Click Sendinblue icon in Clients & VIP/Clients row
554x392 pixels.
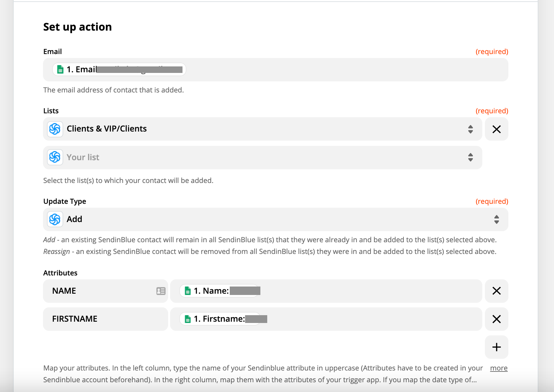point(55,129)
